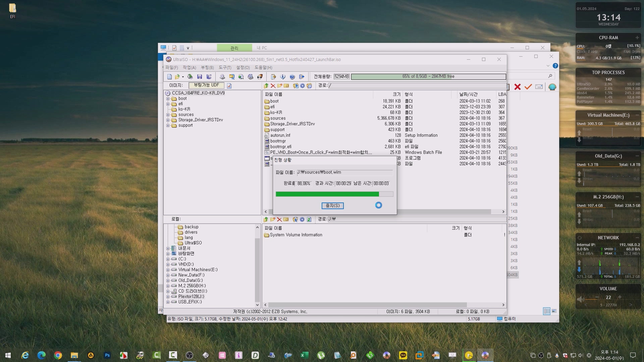Viewport: 644px width, 362px height.
Task: Open the blue info icon in toolbar
Action: pos(283,77)
